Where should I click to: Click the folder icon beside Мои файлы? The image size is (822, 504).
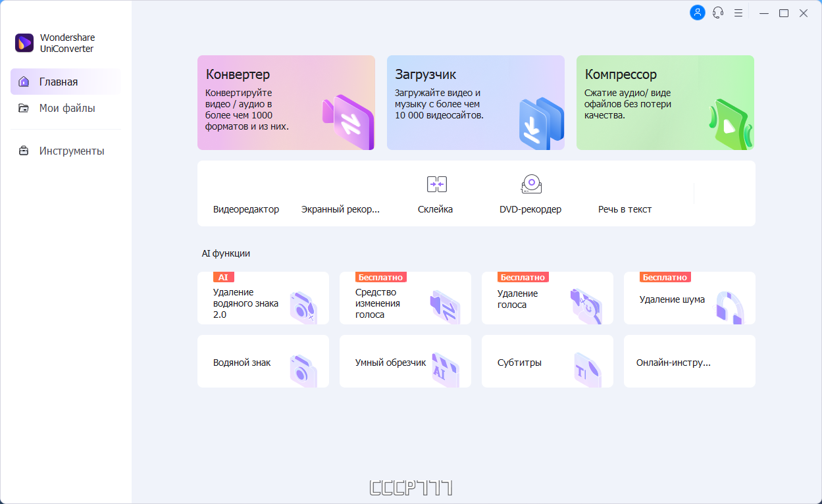coord(24,108)
